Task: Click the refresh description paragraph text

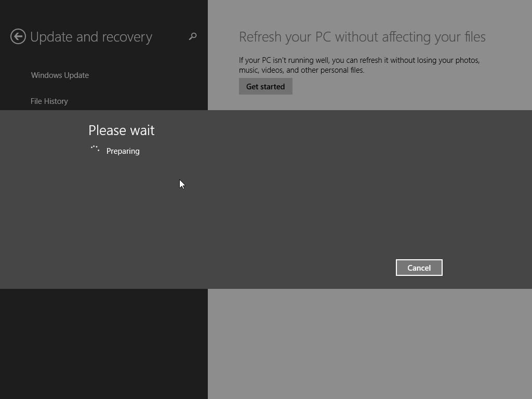Action: point(360,65)
